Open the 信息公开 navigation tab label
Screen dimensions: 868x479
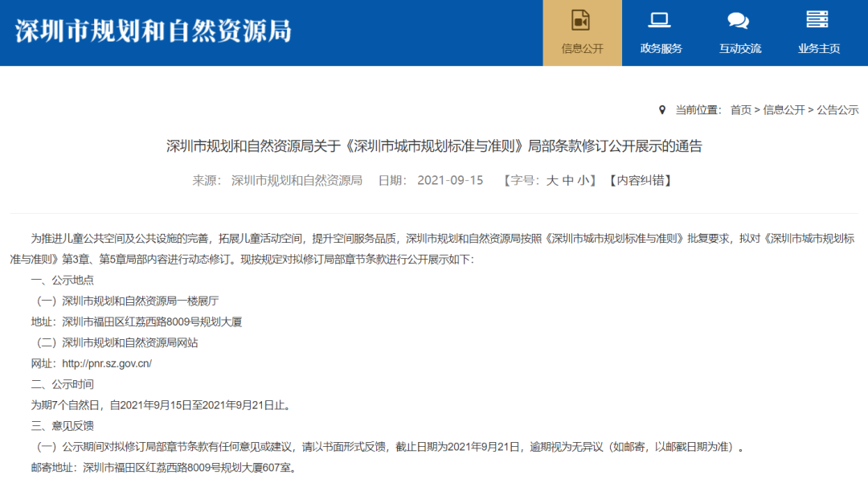tap(583, 49)
